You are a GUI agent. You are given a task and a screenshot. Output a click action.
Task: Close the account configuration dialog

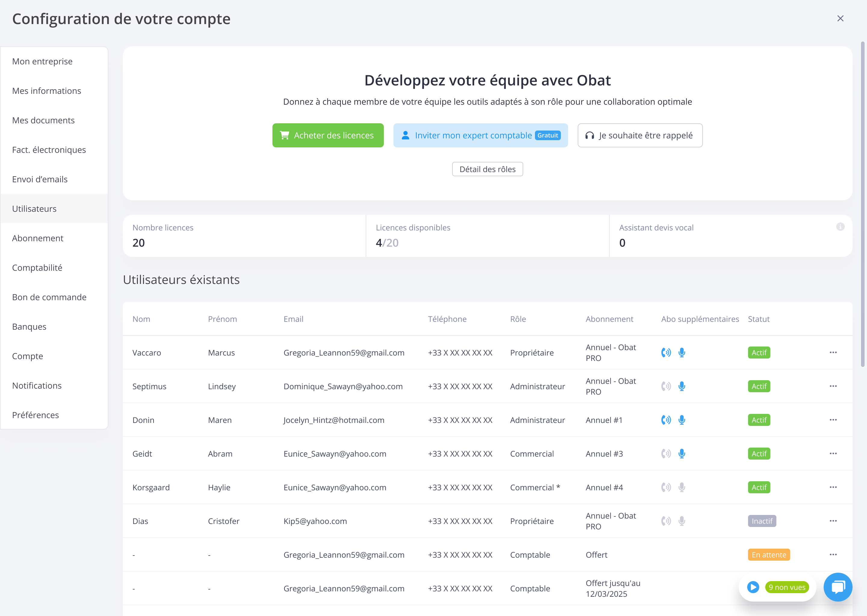tap(840, 19)
